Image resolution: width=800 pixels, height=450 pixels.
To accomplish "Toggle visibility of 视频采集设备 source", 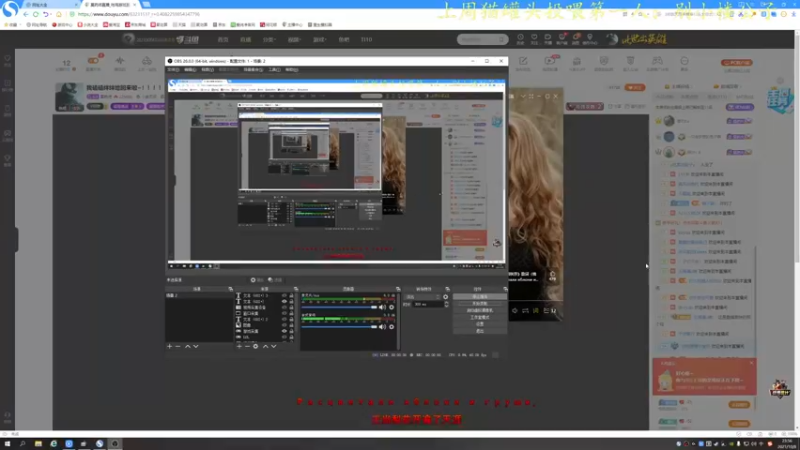I will (284, 308).
